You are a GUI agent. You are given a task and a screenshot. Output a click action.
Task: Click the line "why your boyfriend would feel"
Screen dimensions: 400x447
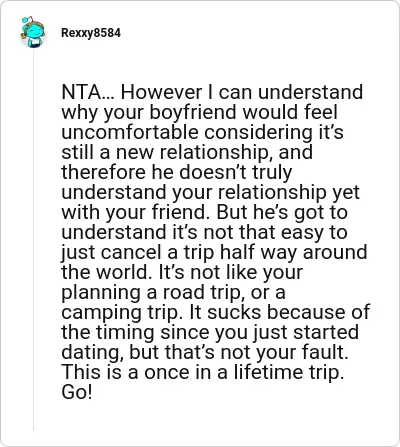pyautogui.click(x=200, y=113)
